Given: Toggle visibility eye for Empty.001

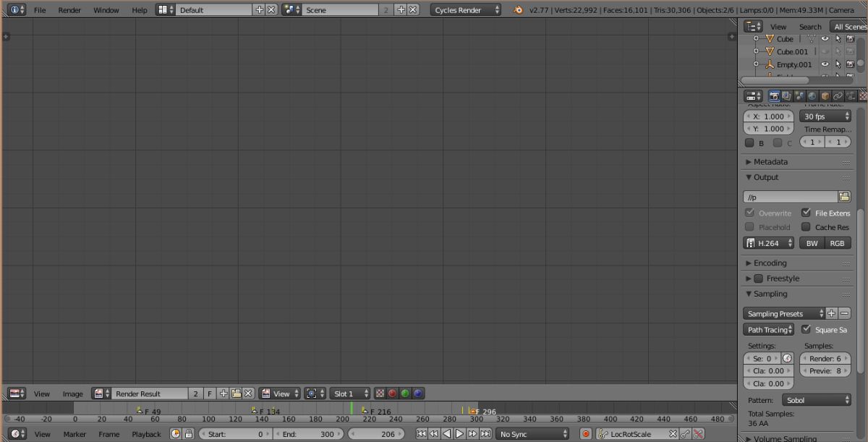Looking at the screenshot, I should tap(825, 64).
